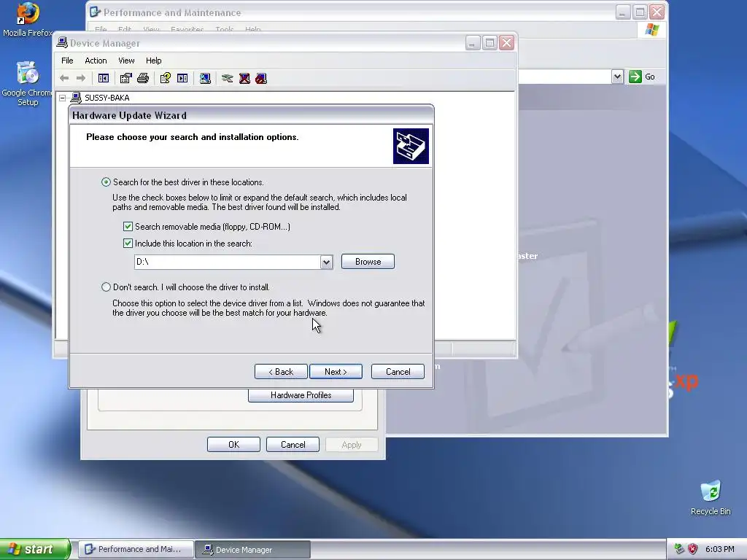Screen dimensions: 747x560
Task: Click the Safely Remove Hardware tray icon
Action: pos(679,549)
